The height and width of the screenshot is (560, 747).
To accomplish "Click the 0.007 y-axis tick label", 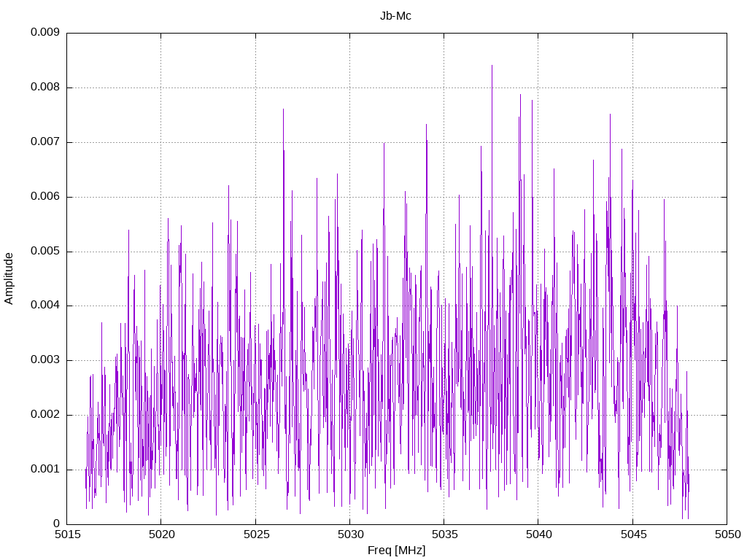I will [x=45, y=142].
